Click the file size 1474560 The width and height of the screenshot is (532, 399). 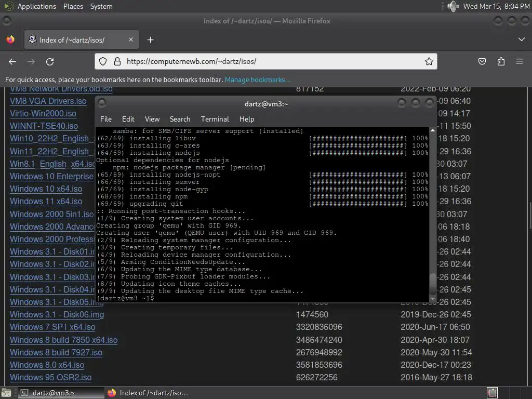312,314
